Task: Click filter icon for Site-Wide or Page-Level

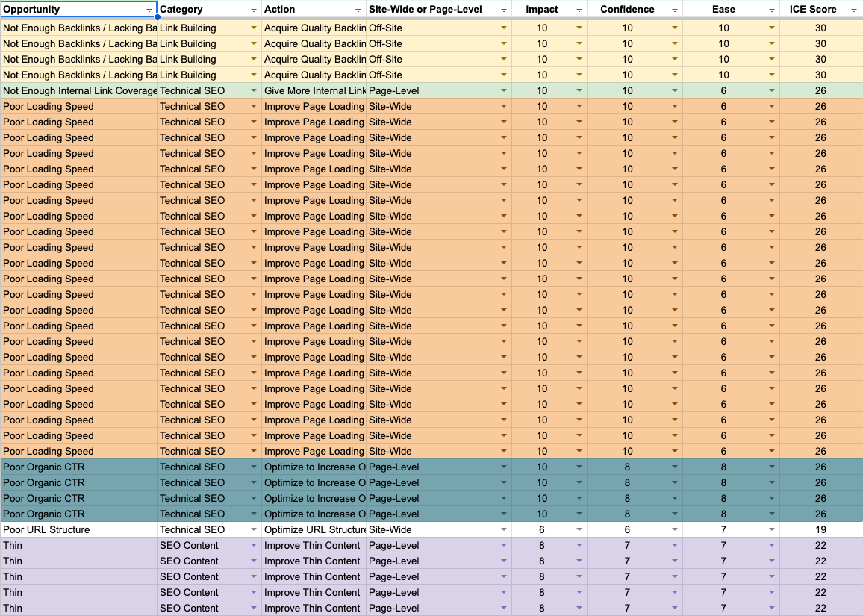Action: (x=504, y=10)
